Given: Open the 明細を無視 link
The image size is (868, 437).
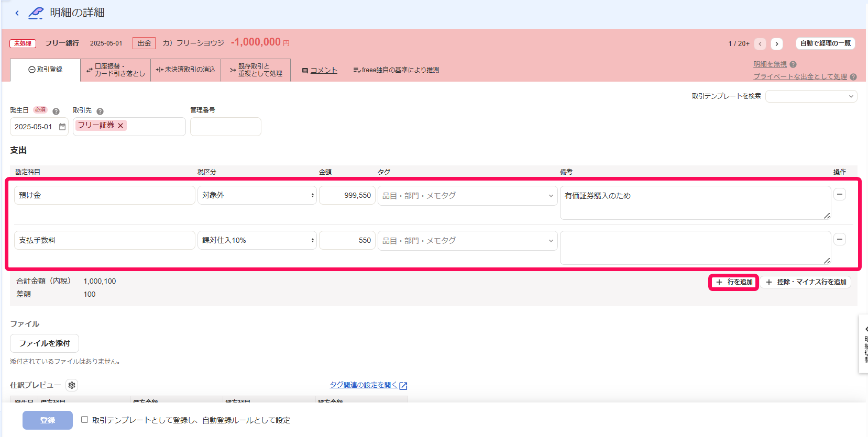Looking at the screenshot, I should [770, 64].
